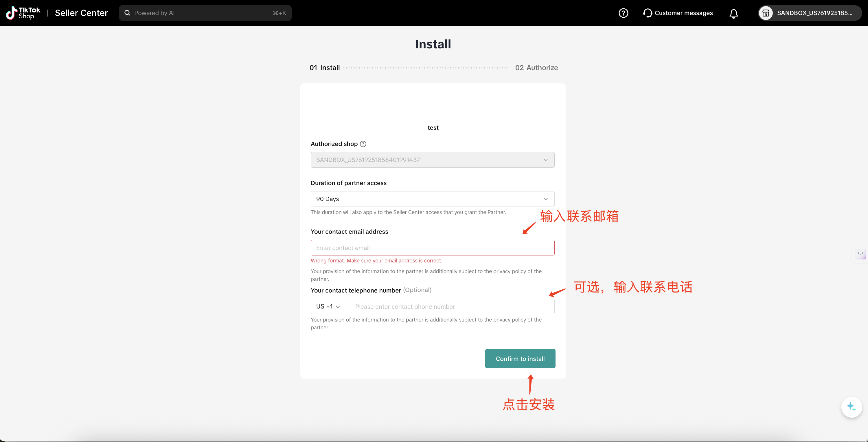Click the 'Wrong format' error message text
The width and height of the screenshot is (868, 442).
pyautogui.click(x=376, y=260)
